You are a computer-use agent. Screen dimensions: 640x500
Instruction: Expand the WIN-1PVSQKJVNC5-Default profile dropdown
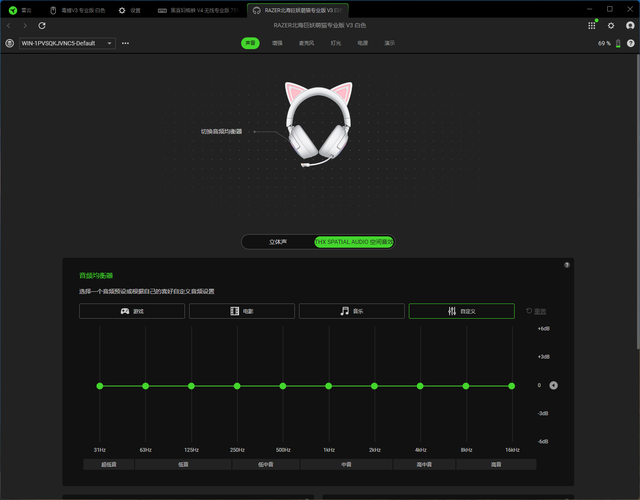point(67,43)
